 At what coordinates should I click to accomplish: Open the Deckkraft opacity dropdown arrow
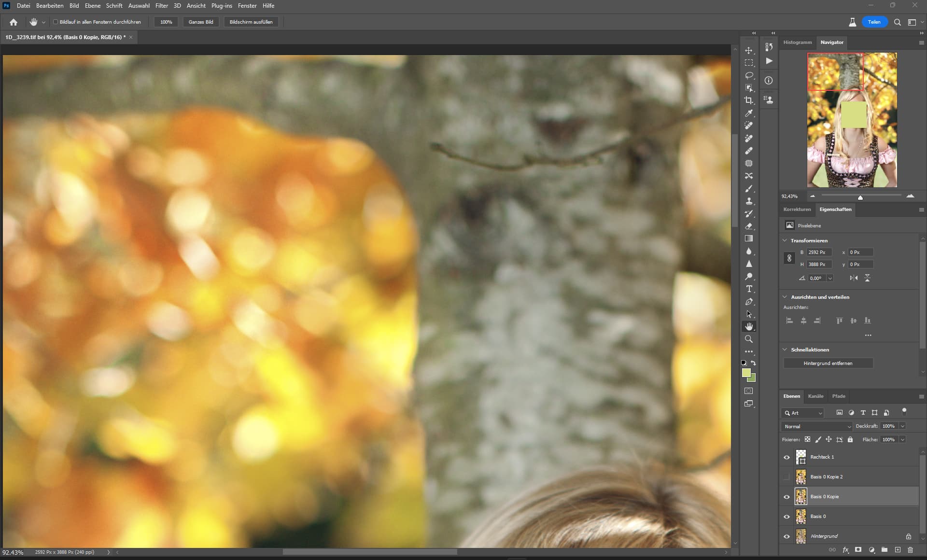tap(902, 426)
